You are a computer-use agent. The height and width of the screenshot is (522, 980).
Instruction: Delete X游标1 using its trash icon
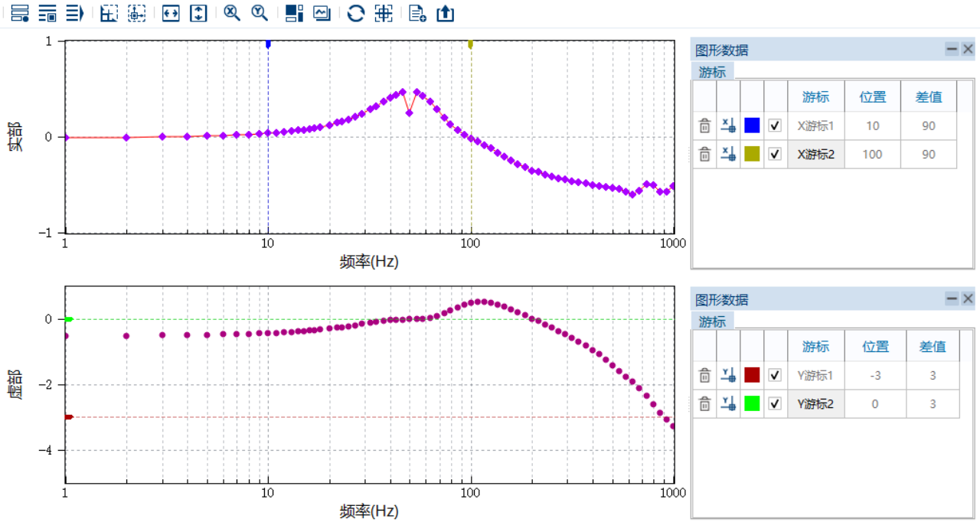coord(704,126)
